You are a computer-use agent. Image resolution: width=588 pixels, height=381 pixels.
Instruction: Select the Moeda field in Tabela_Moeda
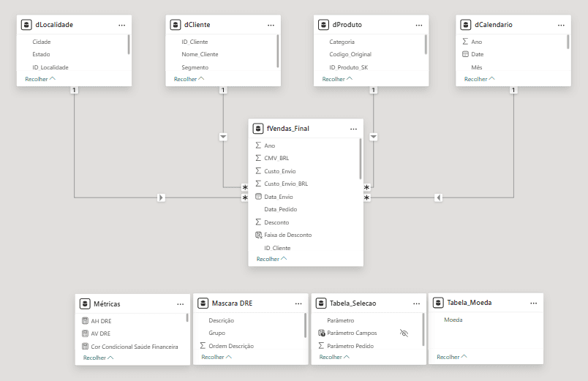tap(453, 320)
